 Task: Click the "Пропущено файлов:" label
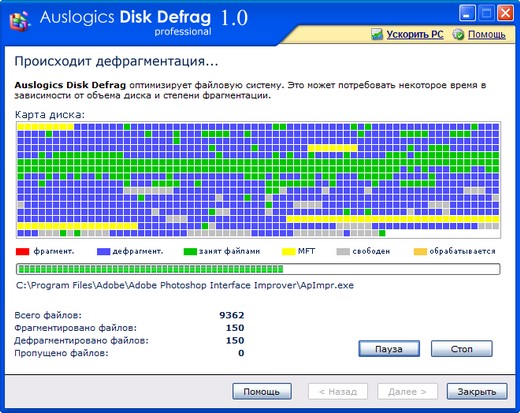(61, 353)
